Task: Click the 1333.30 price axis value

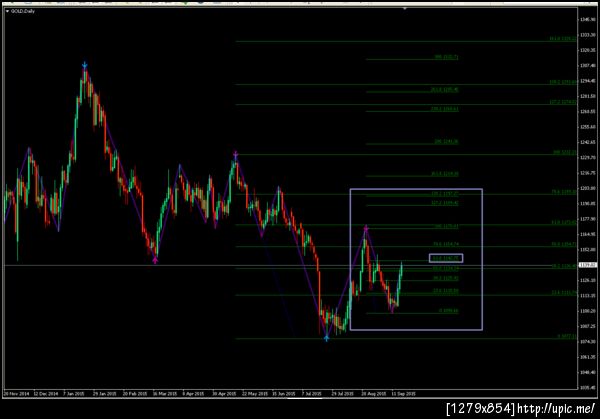Action: [587, 35]
